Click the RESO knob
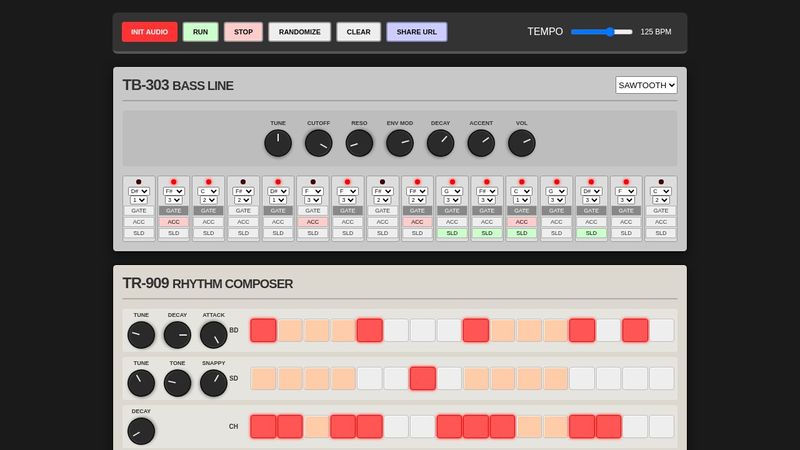Viewport: 800px width, 450px height. pyautogui.click(x=359, y=143)
